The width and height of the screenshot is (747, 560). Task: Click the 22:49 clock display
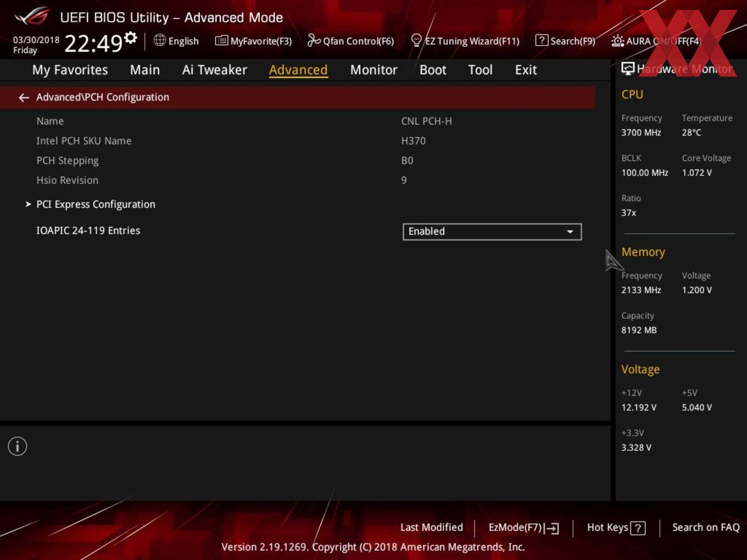(93, 43)
